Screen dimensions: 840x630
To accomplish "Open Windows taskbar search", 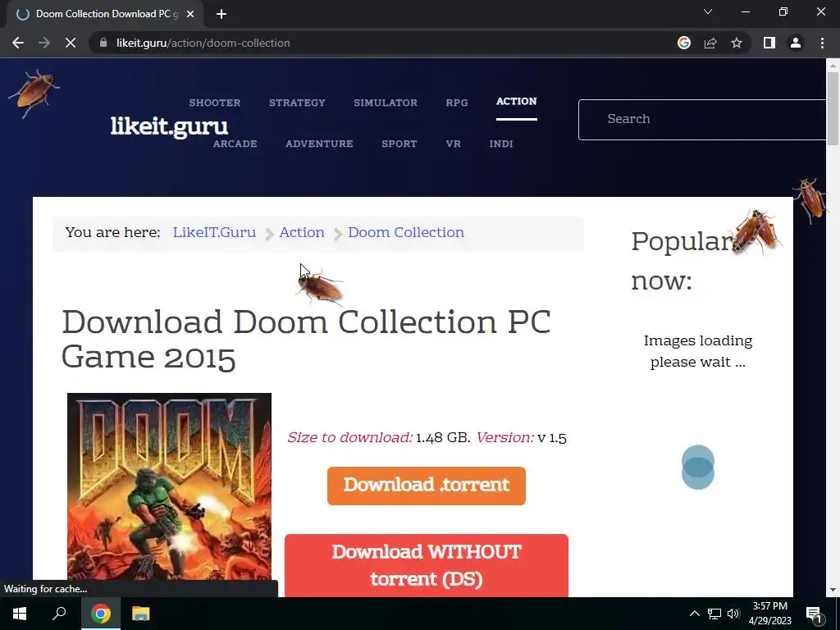I will pos(59,614).
